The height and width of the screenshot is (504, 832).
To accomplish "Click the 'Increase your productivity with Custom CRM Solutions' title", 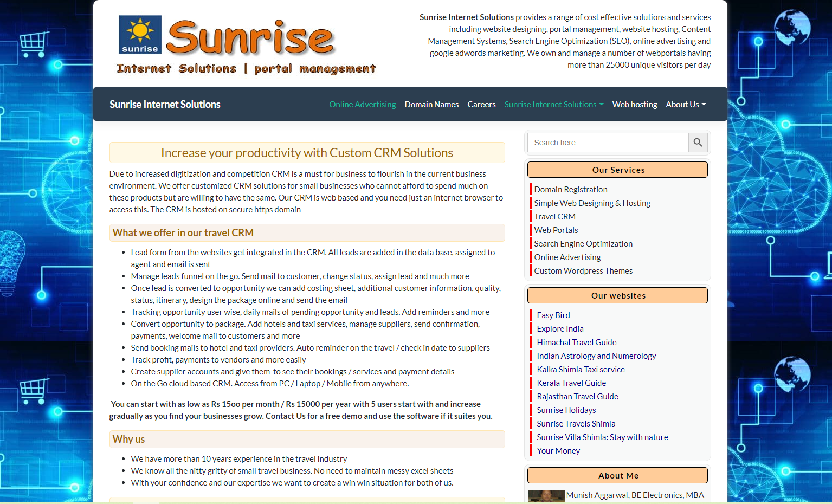I will pos(307,153).
